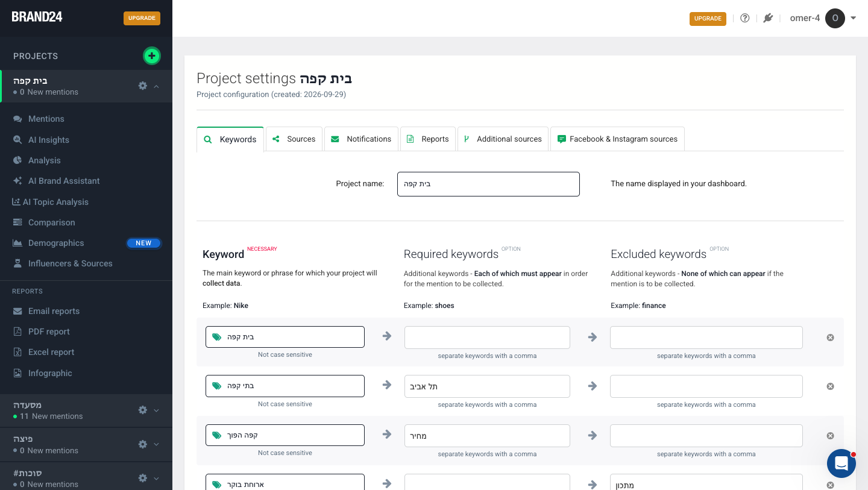
Task: Open integrations plug icon in header
Action: tap(768, 18)
